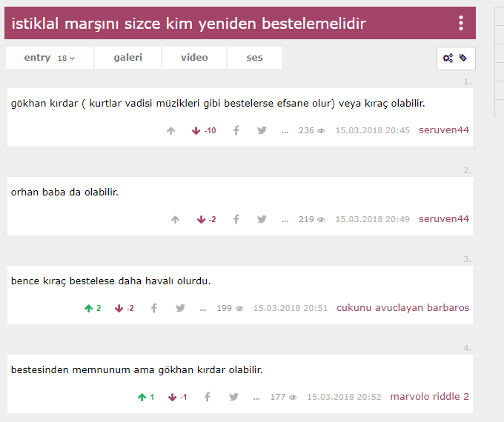This screenshot has height=422, width=504.
Task: Tweet the 20:51 entry
Action: click(x=180, y=308)
